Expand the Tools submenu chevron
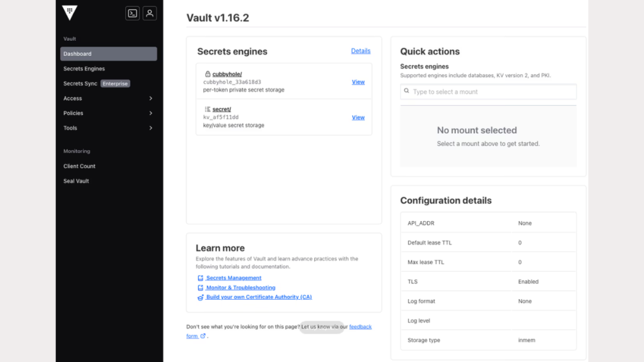The width and height of the screenshot is (644, 362). pos(150,128)
